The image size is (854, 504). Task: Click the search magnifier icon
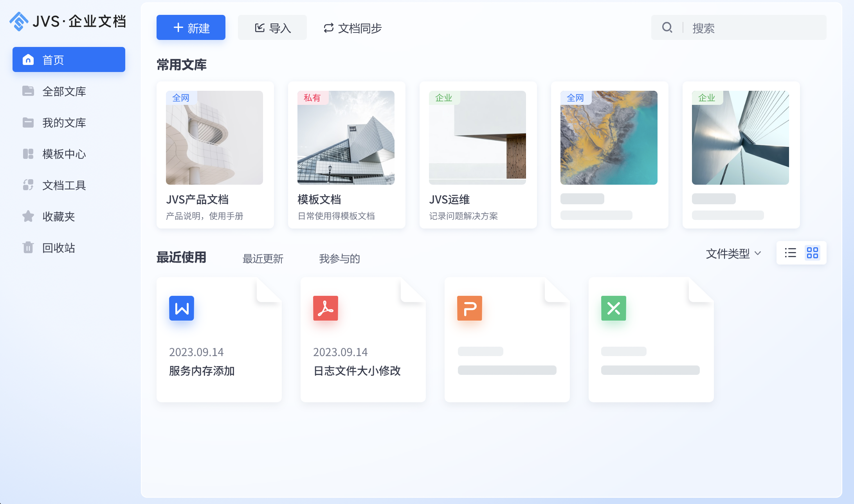[667, 27]
